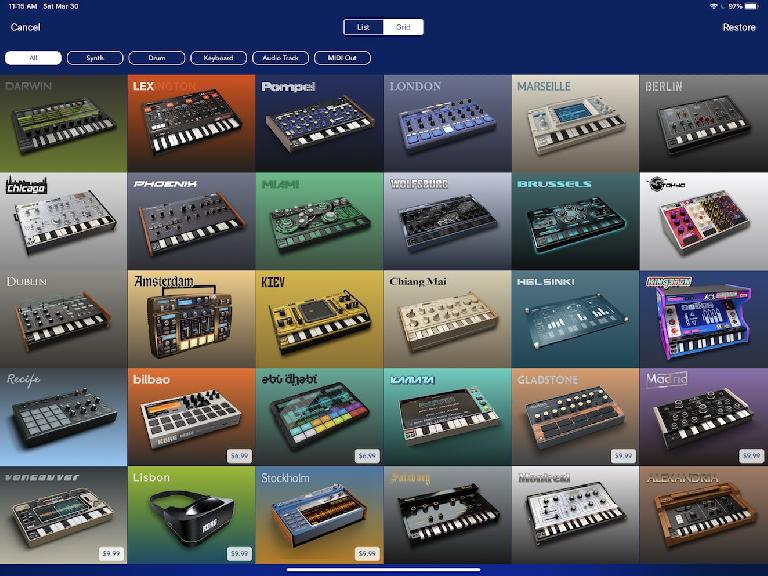The height and width of the screenshot is (576, 768).
Task: Tap Restore purchases button
Action: pos(739,27)
